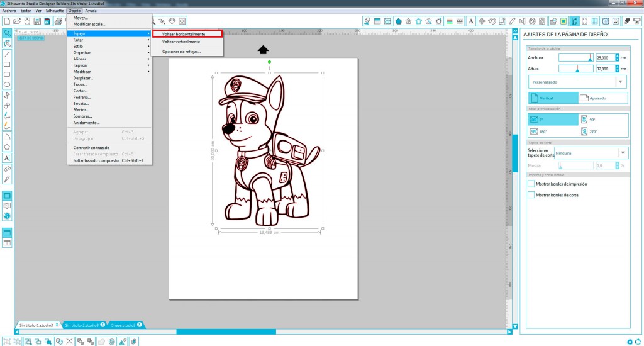644x346 pixels.
Task: Open the Editar menu
Action: point(26,11)
